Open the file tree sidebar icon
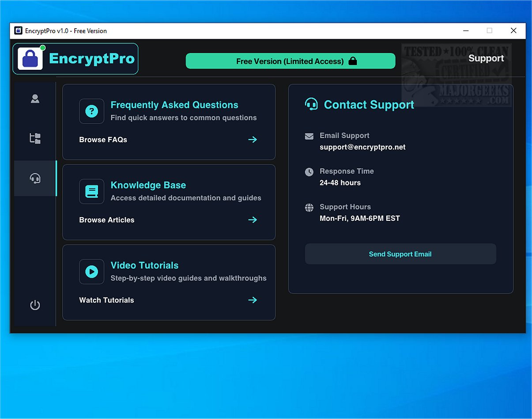 (35, 139)
